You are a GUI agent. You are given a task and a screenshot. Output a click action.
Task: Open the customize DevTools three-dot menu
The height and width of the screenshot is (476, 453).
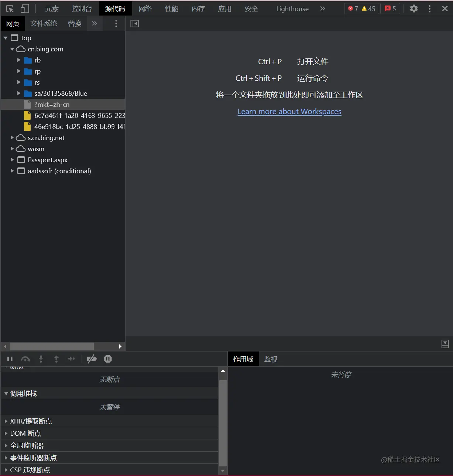click(x=429, y=8)
